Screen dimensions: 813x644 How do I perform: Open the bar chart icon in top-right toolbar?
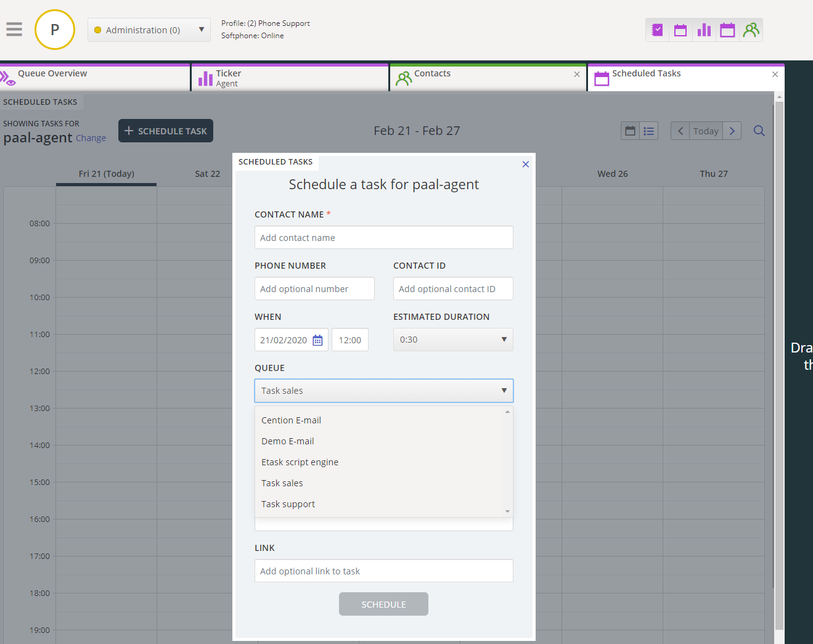coord(704,30)
